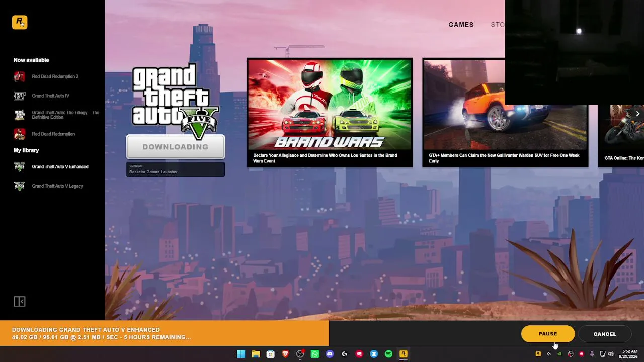Open GTA: The Trilogy Definitive Edition entry
The height and width of the screenshot is (362, 644).
pyautogui.click(x=56, y=115)
